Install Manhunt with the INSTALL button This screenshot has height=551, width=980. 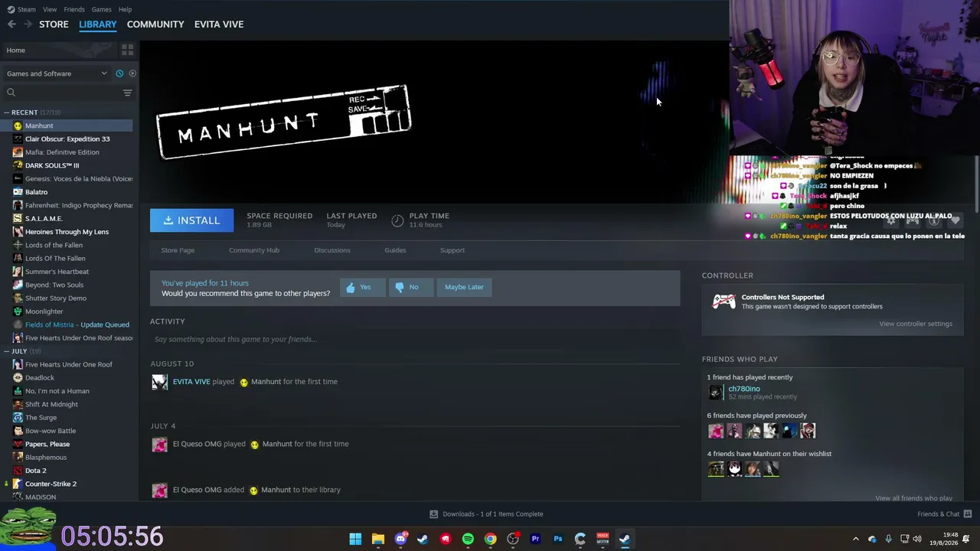click(191, 220)
